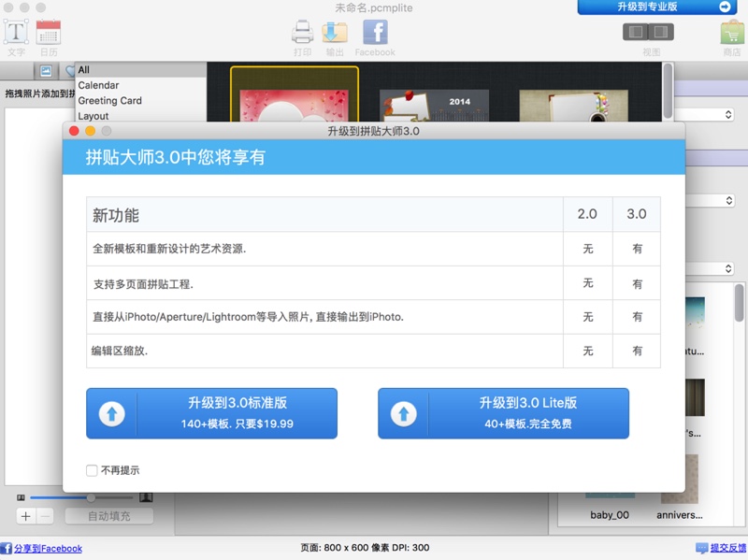Click 自动填充 auto fill button
This screenshot has width=748, height=560.
tap(109, 516)
